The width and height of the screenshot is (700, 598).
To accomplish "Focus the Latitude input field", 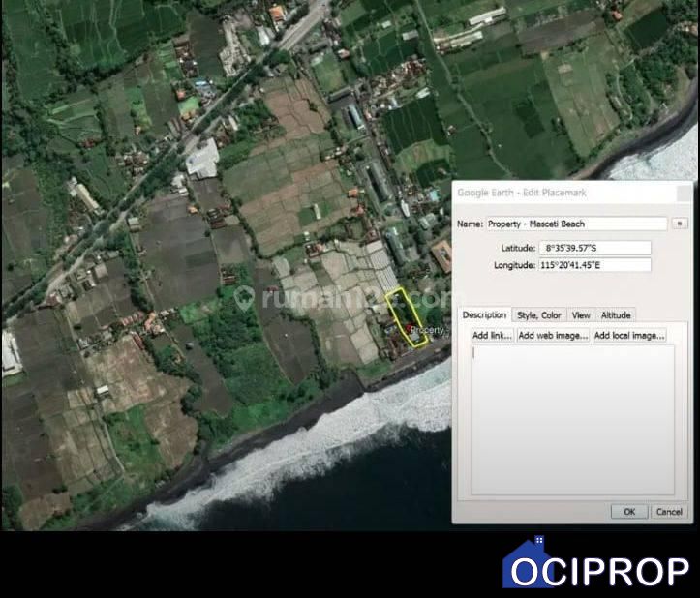I will (594, 248).
